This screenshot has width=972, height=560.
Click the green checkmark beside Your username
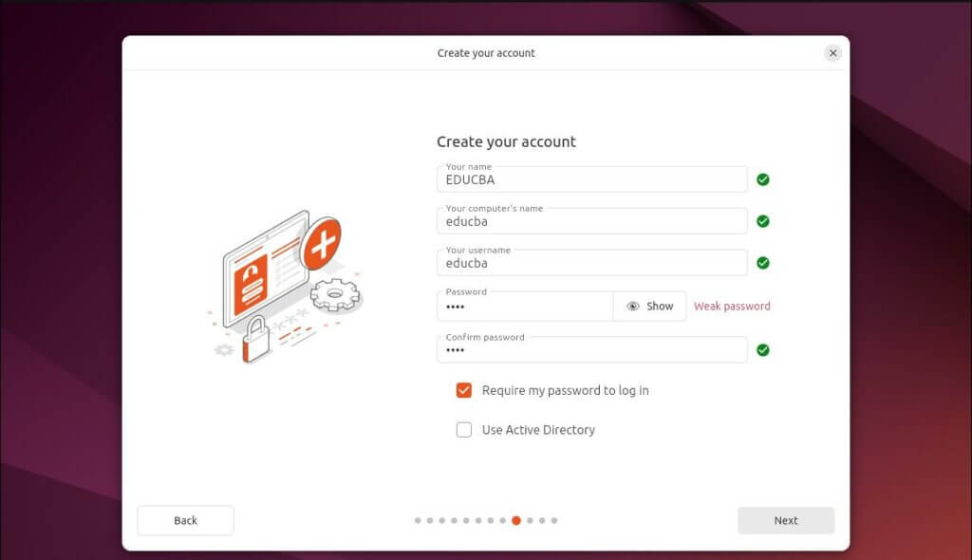[762, 263]
